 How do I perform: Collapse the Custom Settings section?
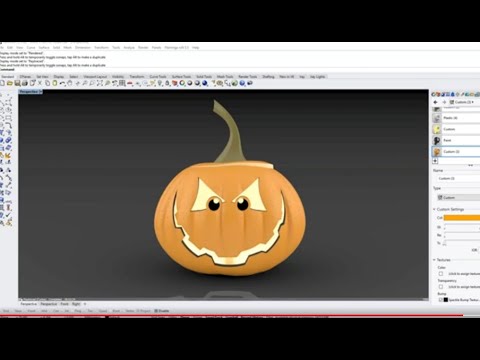click(434, 209)
